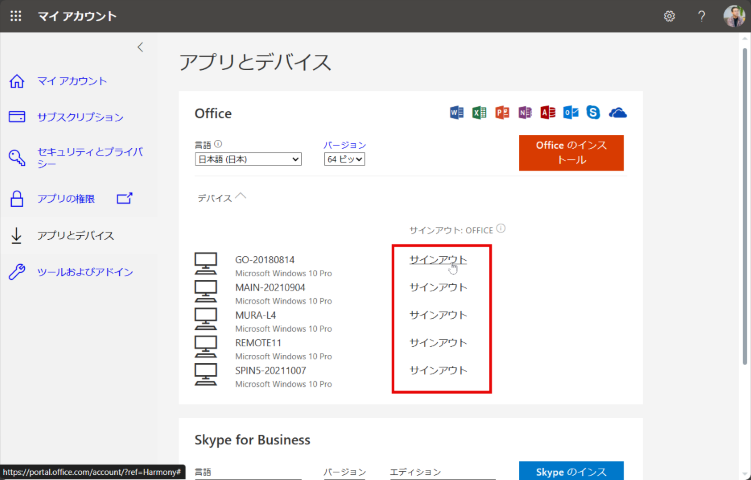Open the 64 ビット version dropdown

coord(344,159)
